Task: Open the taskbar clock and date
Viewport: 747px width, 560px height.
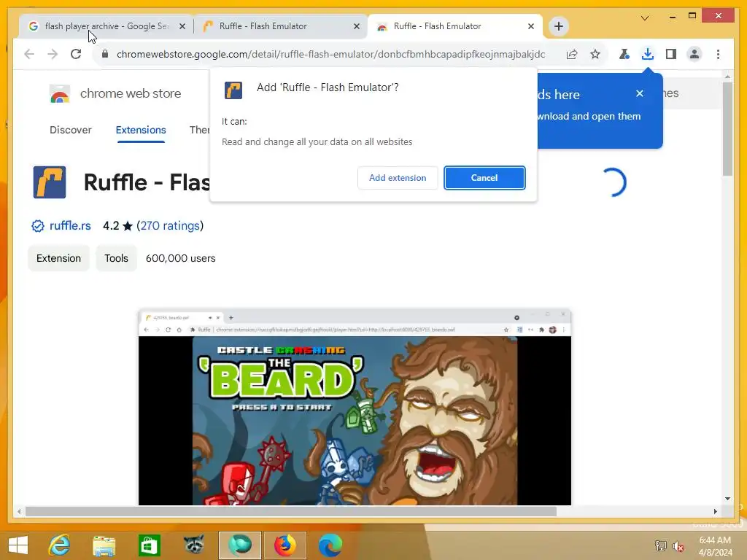Action: [715, 545]
